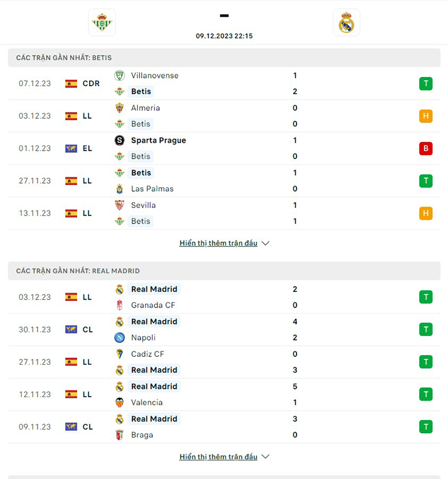Toggle the red B badge for Sparta Prague match
Image resolution: width=448 pixels, height=479 pixels.
tap(426, 148)
